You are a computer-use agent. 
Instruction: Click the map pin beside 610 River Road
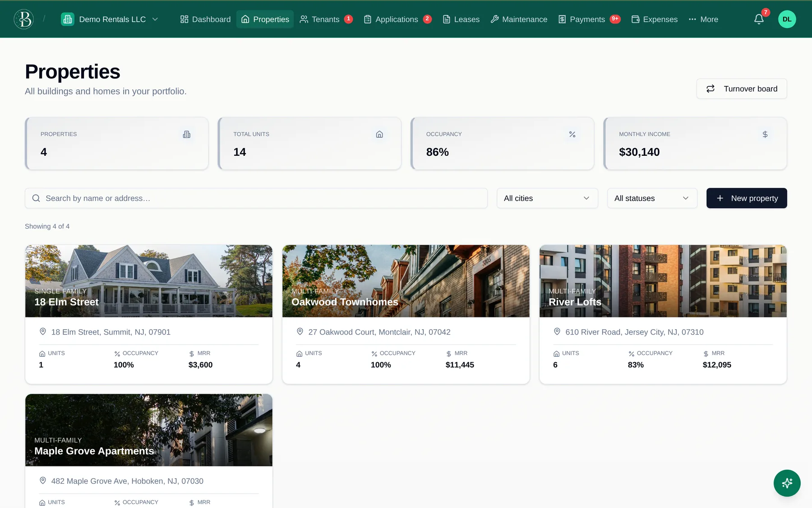point(557,332)
